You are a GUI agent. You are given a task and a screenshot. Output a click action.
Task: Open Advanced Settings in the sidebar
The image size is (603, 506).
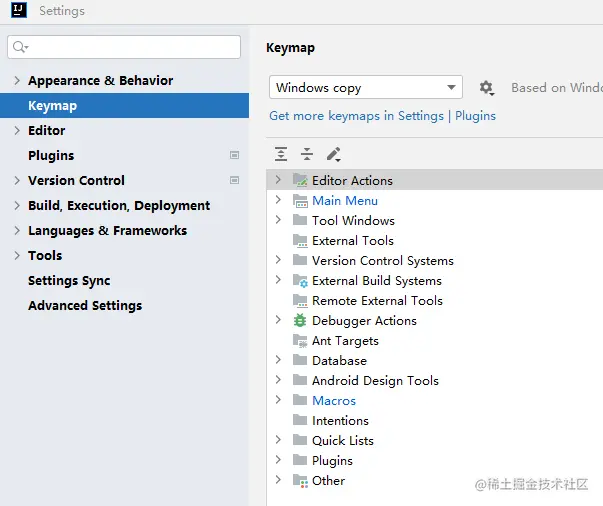(x=85, y=306)
